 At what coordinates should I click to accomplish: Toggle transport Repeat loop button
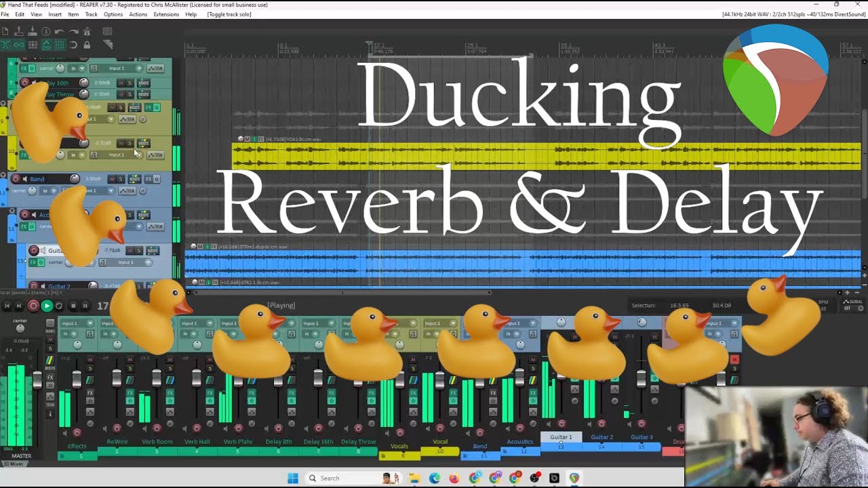pyautogui.click(x=59, y=306)
